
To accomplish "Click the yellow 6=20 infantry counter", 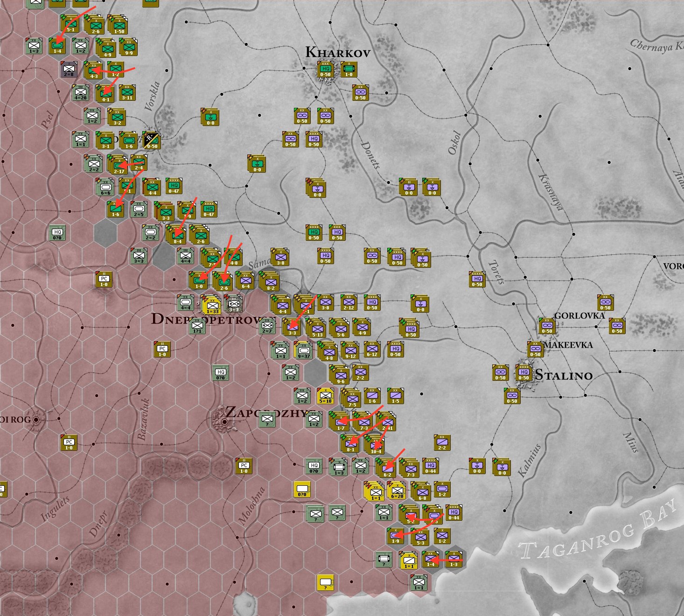I will point(397,490).
